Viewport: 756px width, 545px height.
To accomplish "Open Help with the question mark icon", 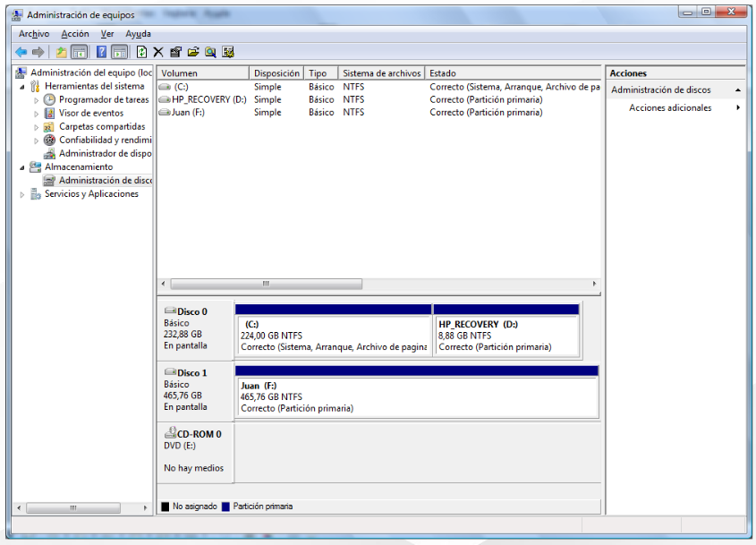I will (x=101, y=52).
